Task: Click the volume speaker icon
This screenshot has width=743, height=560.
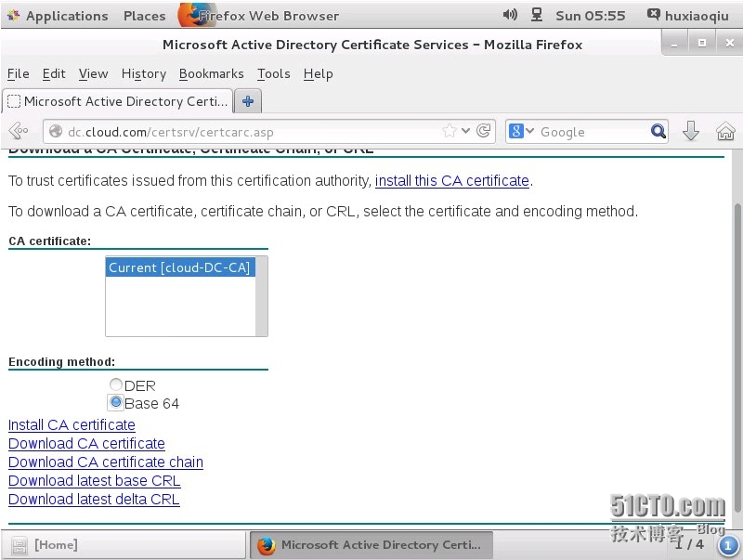Action: [x=510, y=15]
